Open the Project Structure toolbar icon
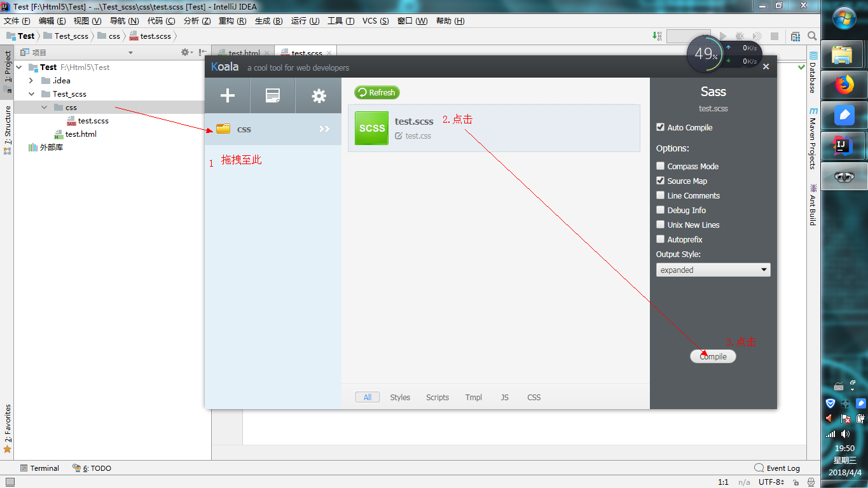868x488 pixels. pyautogui.click(x=796, y=36)
